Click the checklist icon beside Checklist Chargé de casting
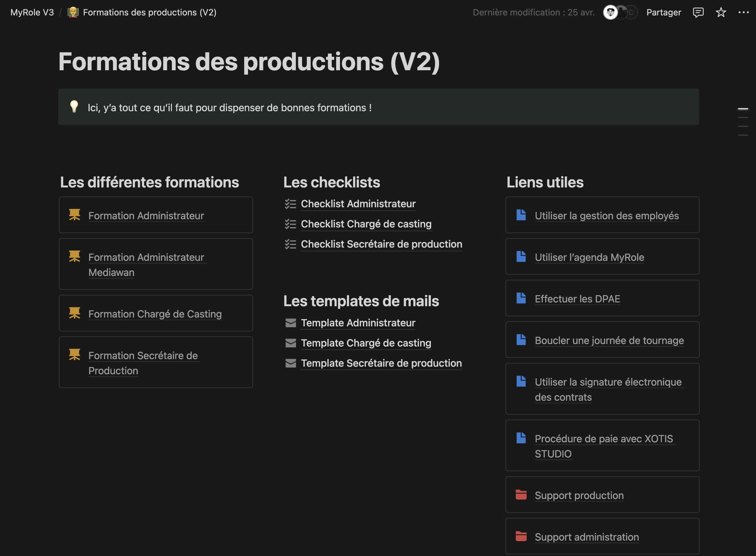This screenshot has width=756, height=556. click(x=290, y=224)
